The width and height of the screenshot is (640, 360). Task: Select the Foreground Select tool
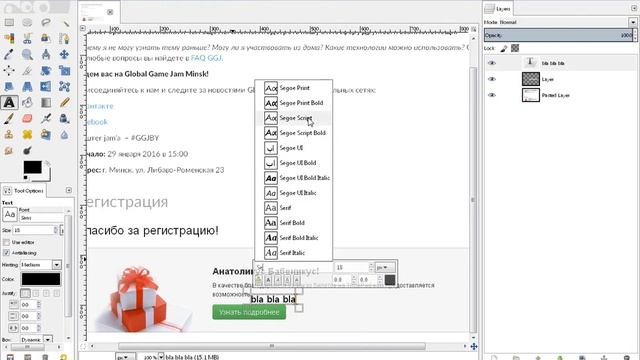pos(46,38)
